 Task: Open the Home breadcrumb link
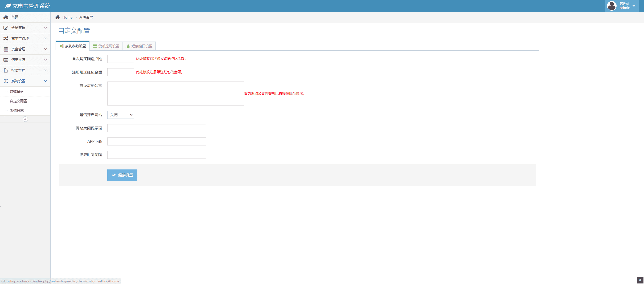(67, 17)
